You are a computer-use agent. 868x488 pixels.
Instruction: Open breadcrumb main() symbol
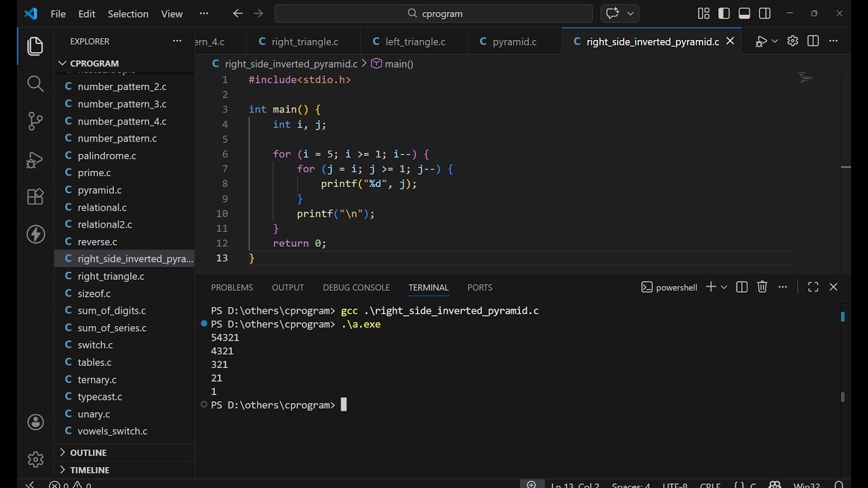pyautogui.click(x=392, y=64)
